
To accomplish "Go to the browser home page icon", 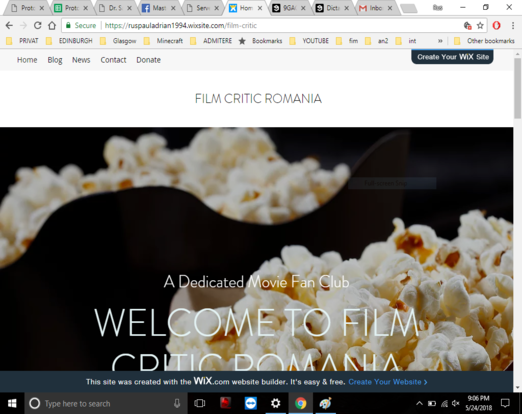I will click(52, 25).
